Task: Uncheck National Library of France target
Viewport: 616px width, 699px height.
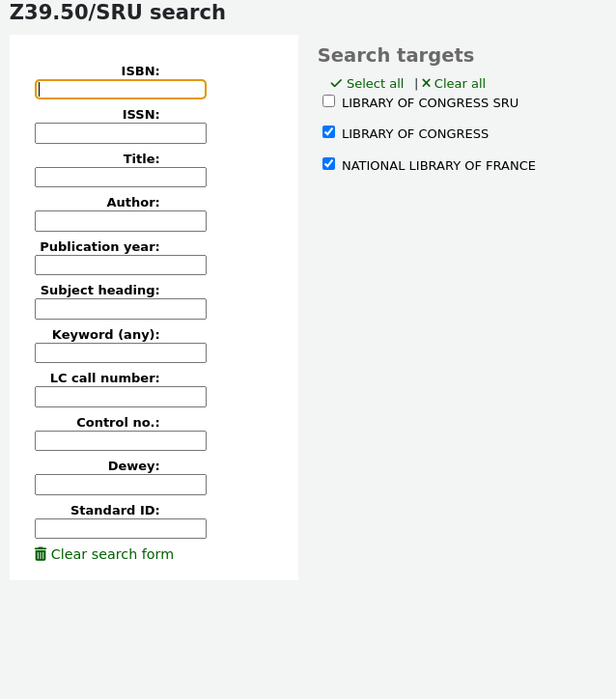Action: click(329, 164)
